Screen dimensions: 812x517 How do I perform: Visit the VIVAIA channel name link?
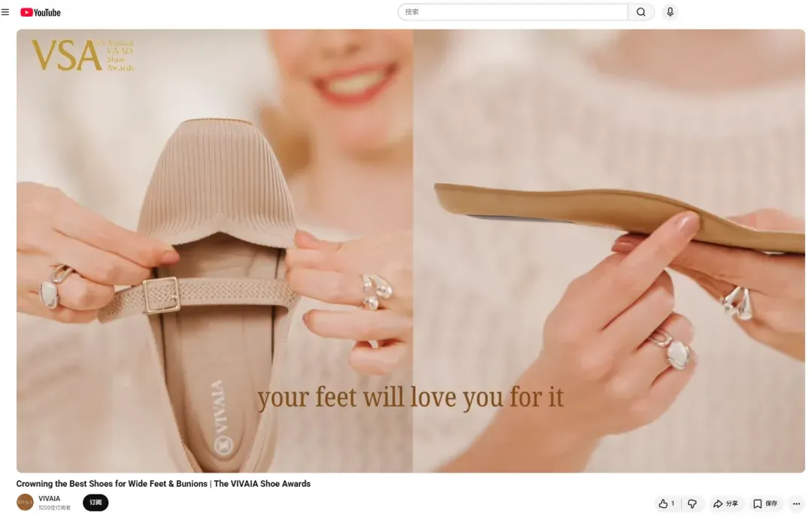49,498
